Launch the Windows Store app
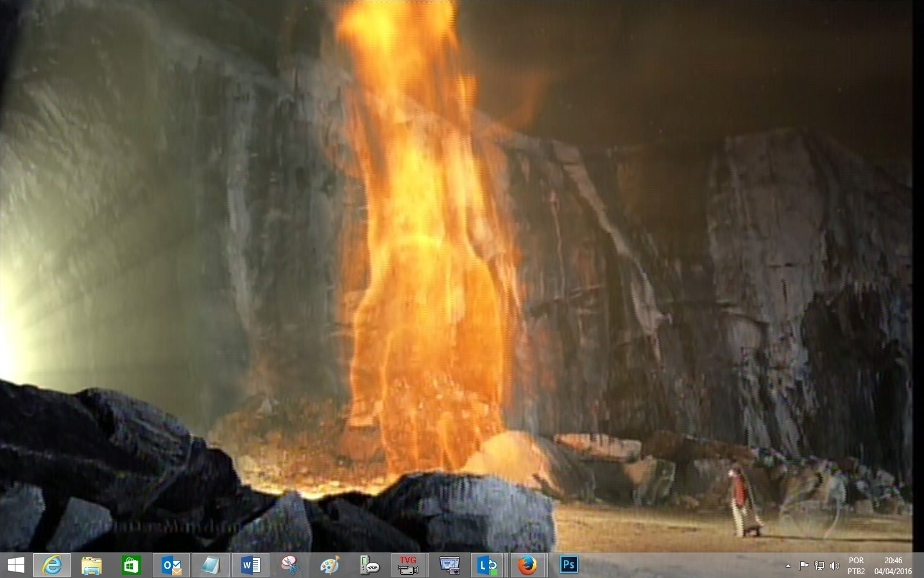The image size is (924, 578). (x=132, y=565)
